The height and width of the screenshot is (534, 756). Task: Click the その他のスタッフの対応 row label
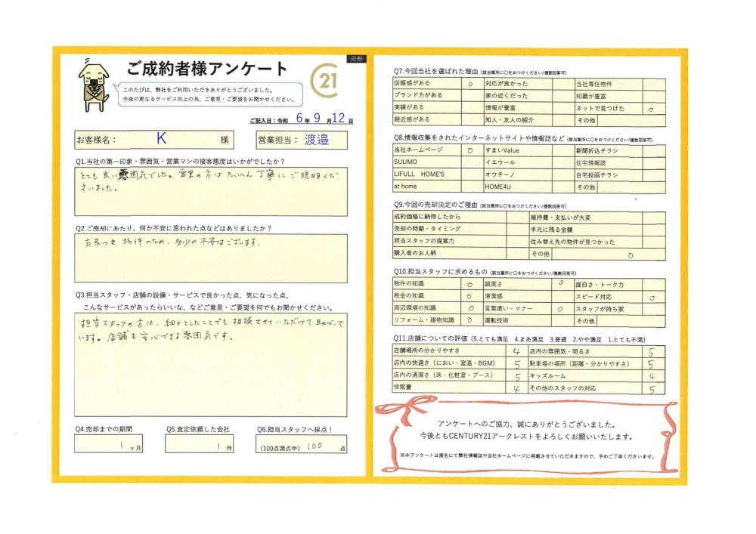tap(562, 388)
